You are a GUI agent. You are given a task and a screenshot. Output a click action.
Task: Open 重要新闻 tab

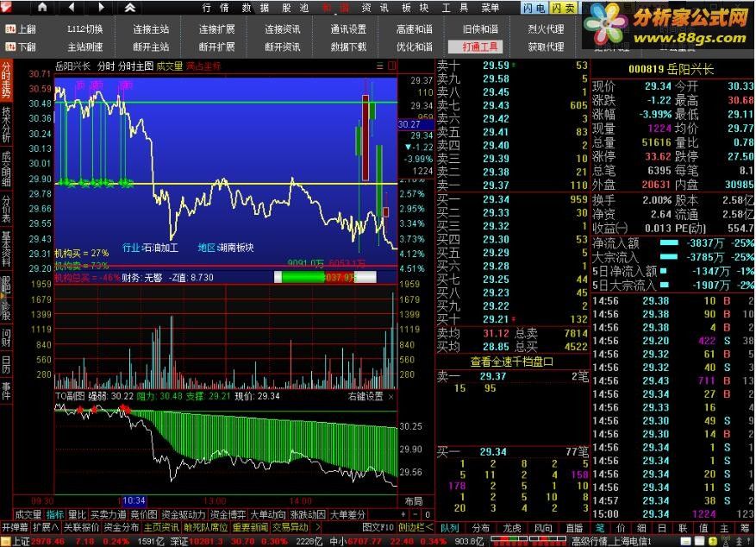point(250,527)
